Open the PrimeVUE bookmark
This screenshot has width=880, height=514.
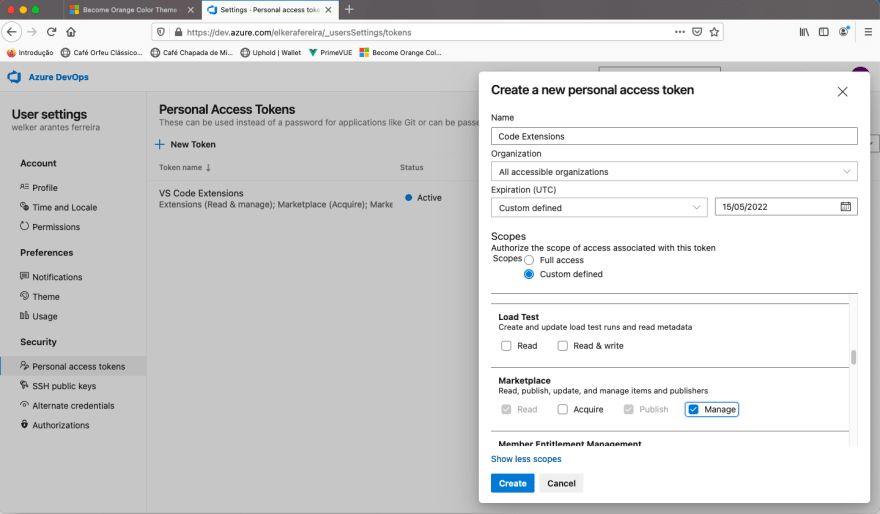[x=331, y=53]
